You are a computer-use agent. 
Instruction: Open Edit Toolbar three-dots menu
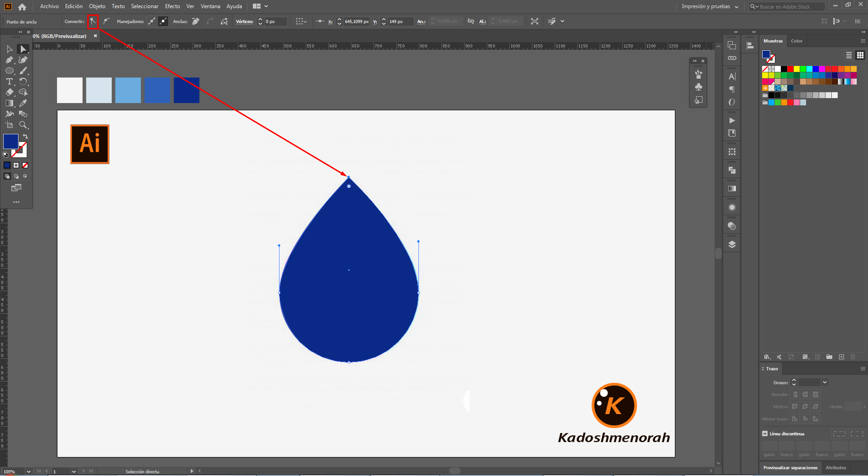pos(16,202)
